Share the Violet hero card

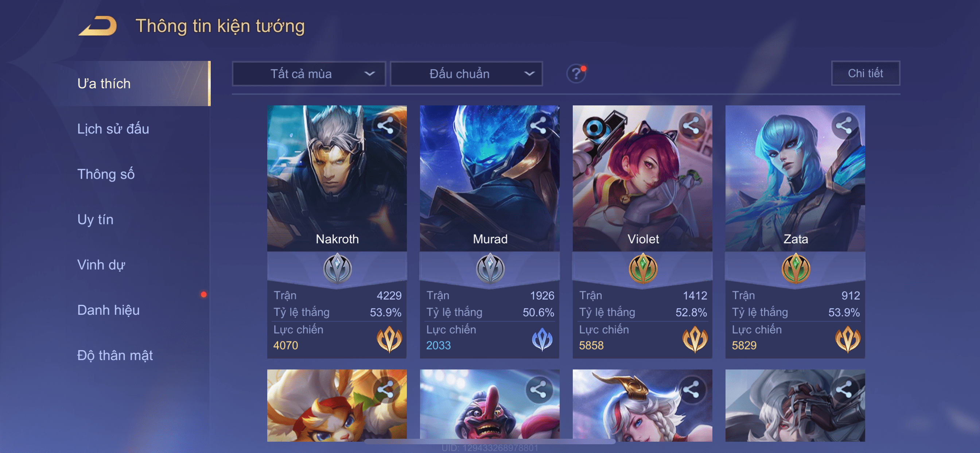coord(692,125)
